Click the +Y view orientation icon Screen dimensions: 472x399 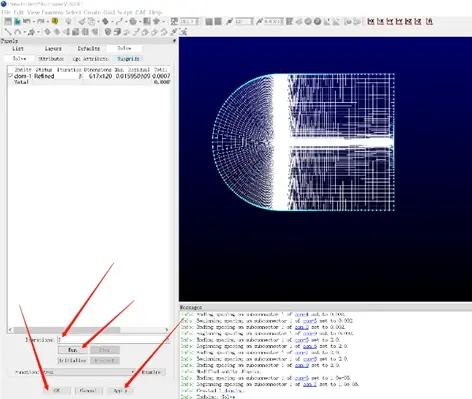(x=390, y=21)
